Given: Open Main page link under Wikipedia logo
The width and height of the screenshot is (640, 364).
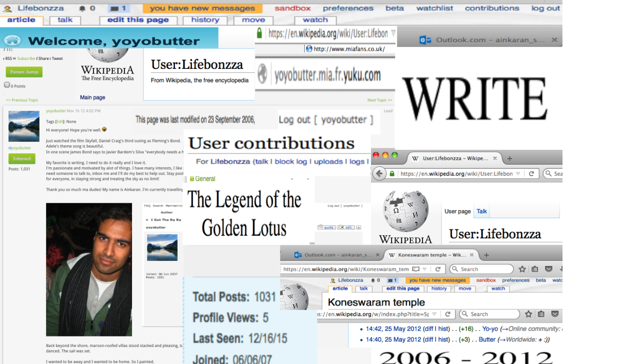Looking at the screenshot, I should pyautogui.click(x=92, y=97).
